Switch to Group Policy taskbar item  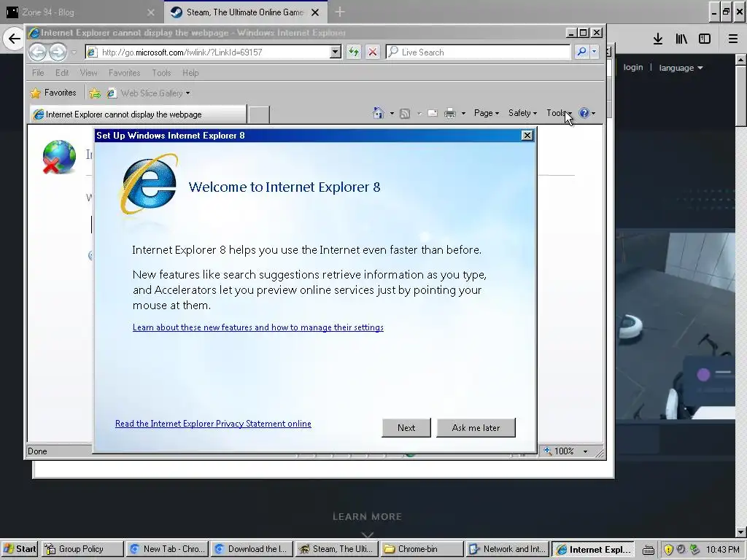click(82, 549)
